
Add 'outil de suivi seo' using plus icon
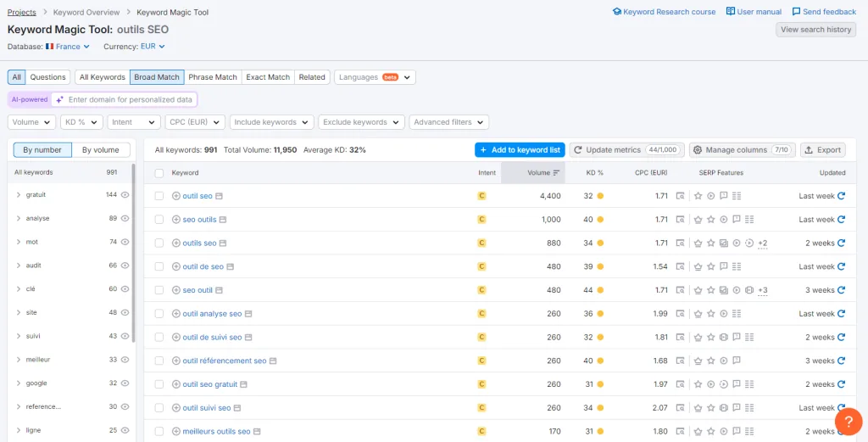point(176,338)
